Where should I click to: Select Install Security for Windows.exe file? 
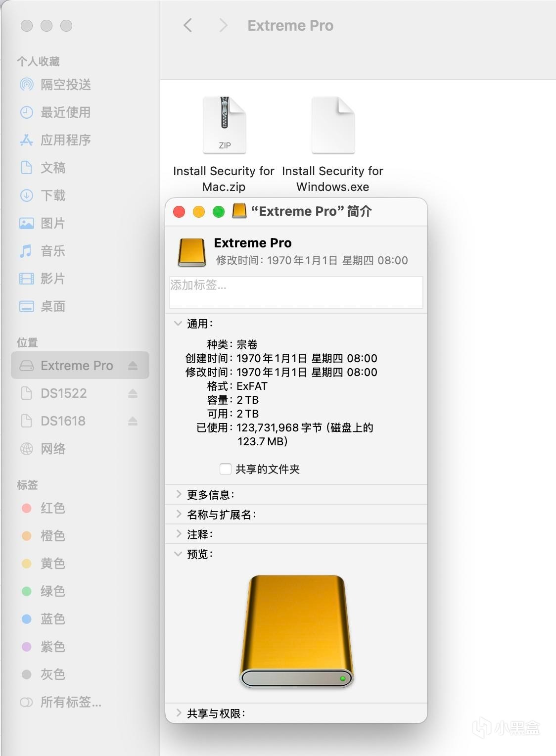[x=333, y=125]
